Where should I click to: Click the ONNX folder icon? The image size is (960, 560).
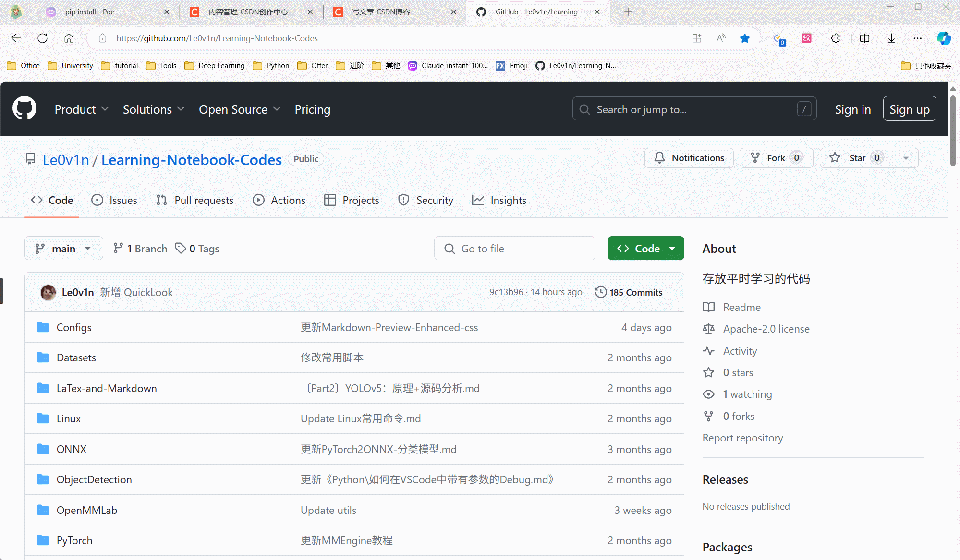pos(43,449)
